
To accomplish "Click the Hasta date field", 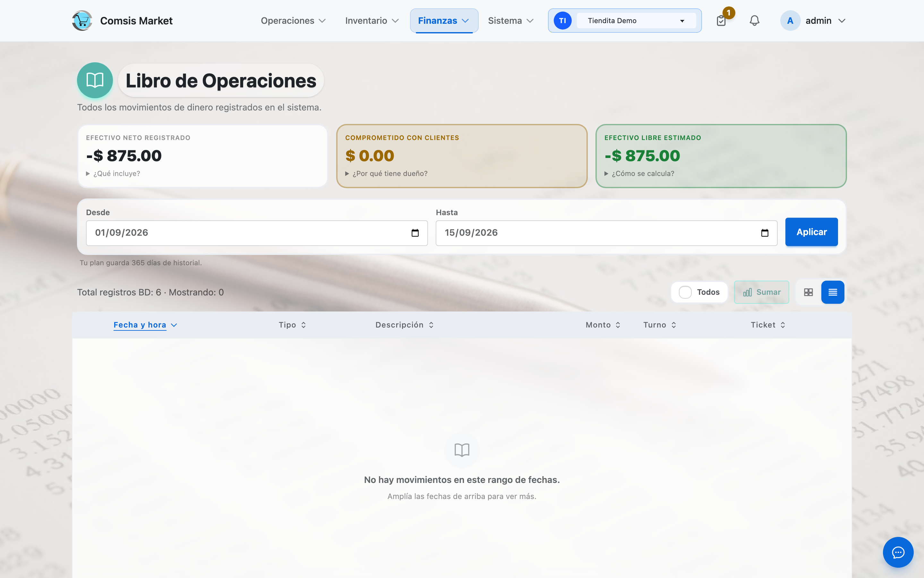I will (606, 233).
